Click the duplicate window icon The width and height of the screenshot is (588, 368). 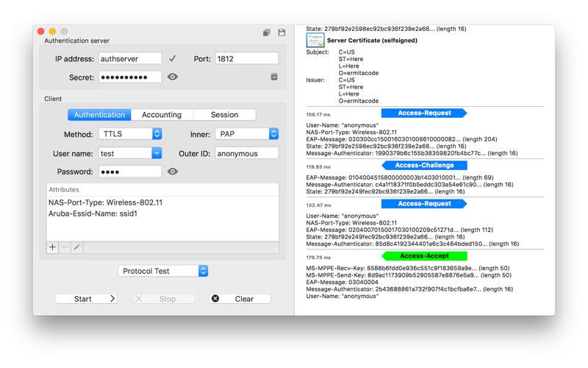[266, 33]
